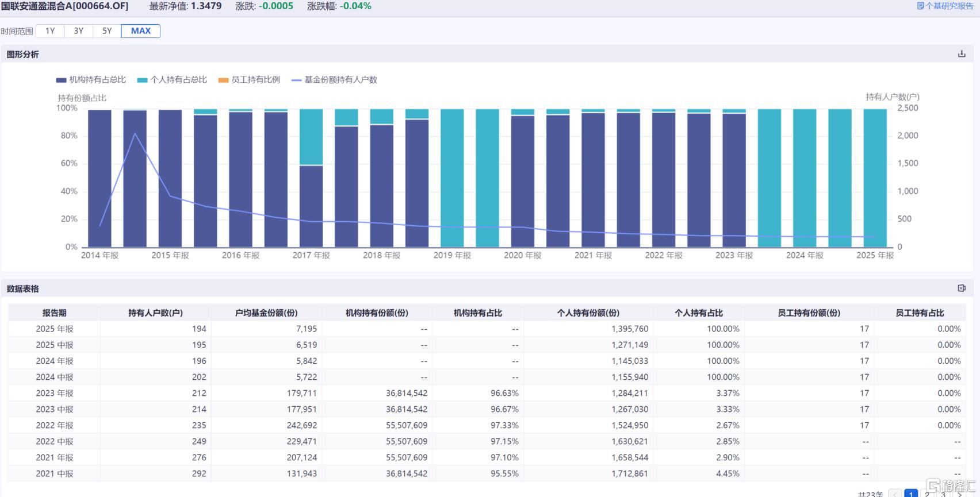Export the 数据表格 table to Excel
This screenshot has height=497, width=980.
(961, 288)
